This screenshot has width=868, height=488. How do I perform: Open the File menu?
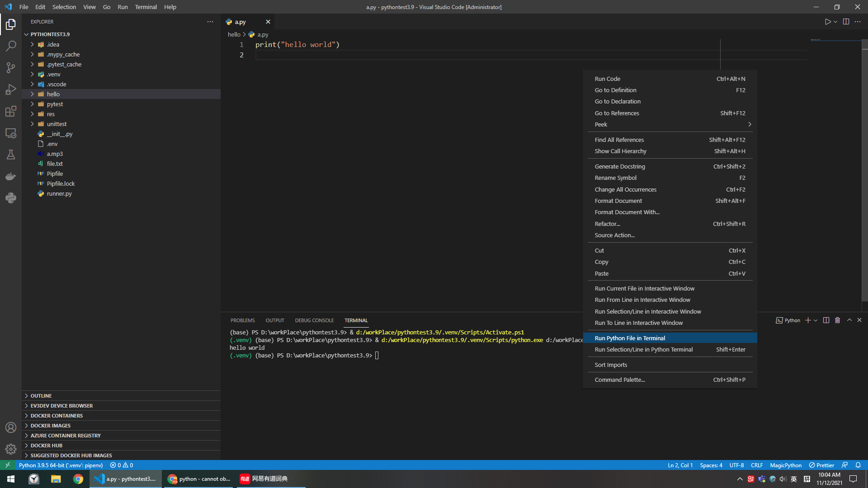point(24,7)
